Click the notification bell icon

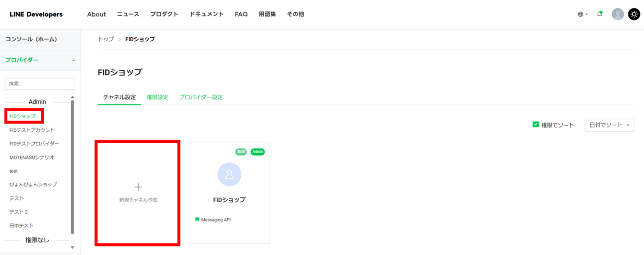tap(599, 14)
